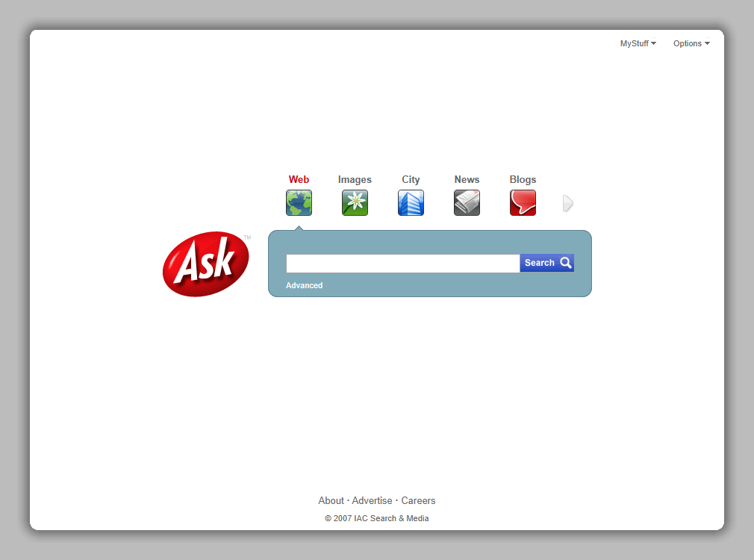
Task: Switch to the City tab label
Action: [411, 179]
